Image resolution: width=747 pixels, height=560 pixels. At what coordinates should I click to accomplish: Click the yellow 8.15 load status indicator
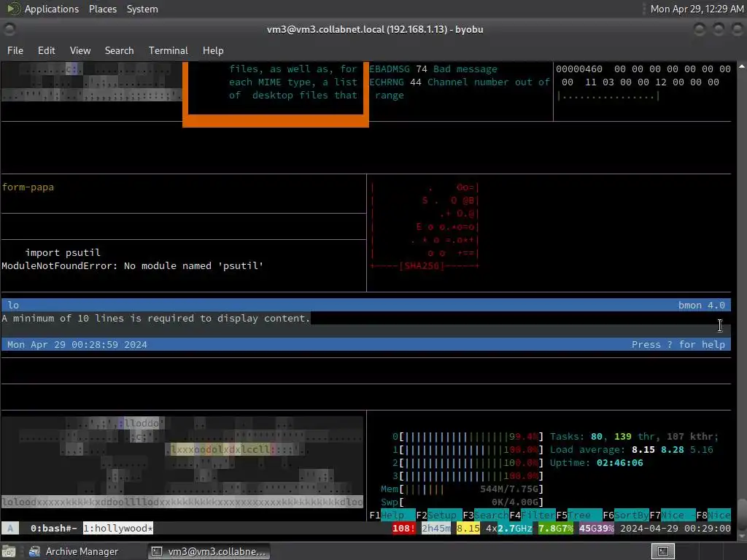point(468,528)
